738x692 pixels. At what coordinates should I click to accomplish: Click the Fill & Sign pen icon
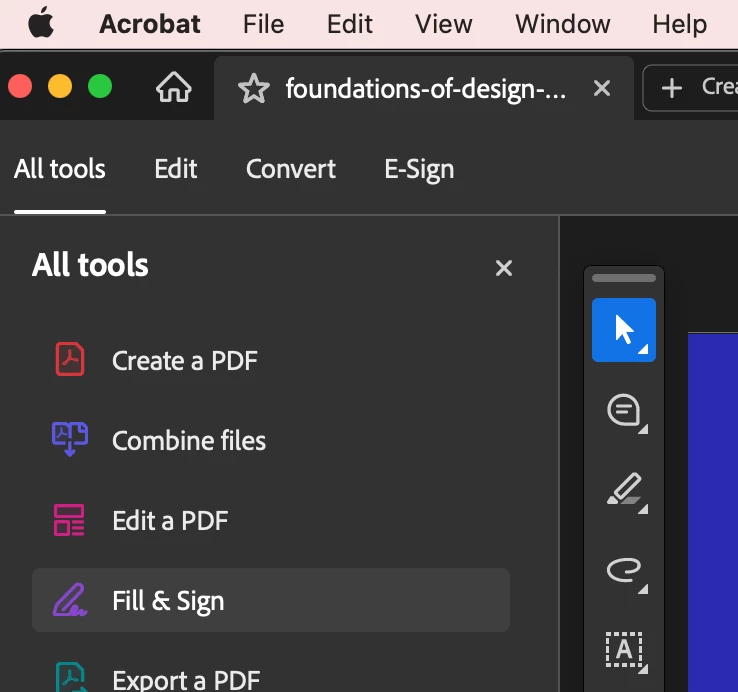click(70, 600)
